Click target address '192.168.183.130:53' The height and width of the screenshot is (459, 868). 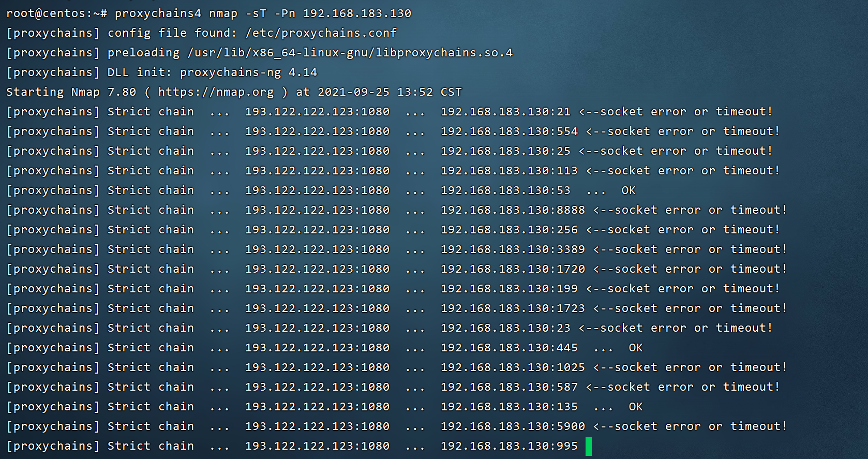[505, 190]
